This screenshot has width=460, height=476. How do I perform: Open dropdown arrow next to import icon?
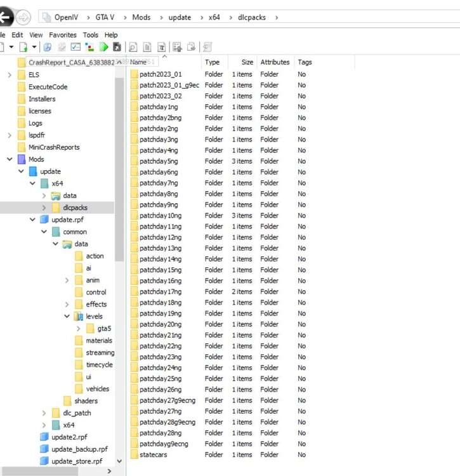click(x=34, y=47)
